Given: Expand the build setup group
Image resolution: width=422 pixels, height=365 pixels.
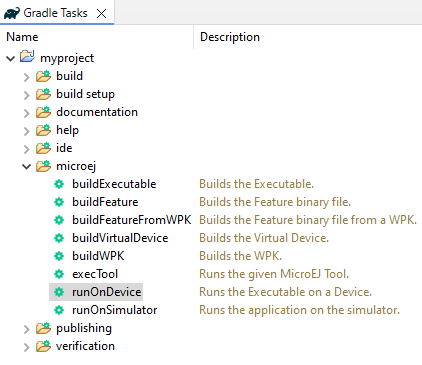Looking at the screenshot, I should 27,95.
